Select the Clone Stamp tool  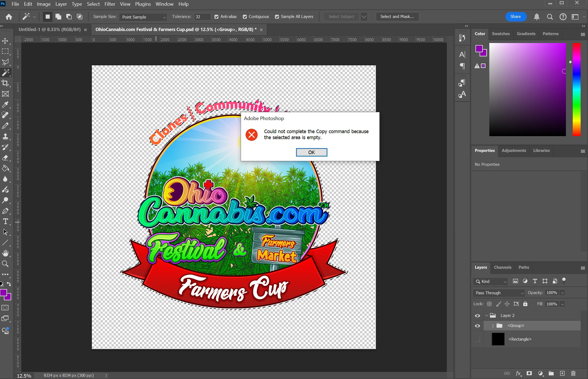point(5,136)
